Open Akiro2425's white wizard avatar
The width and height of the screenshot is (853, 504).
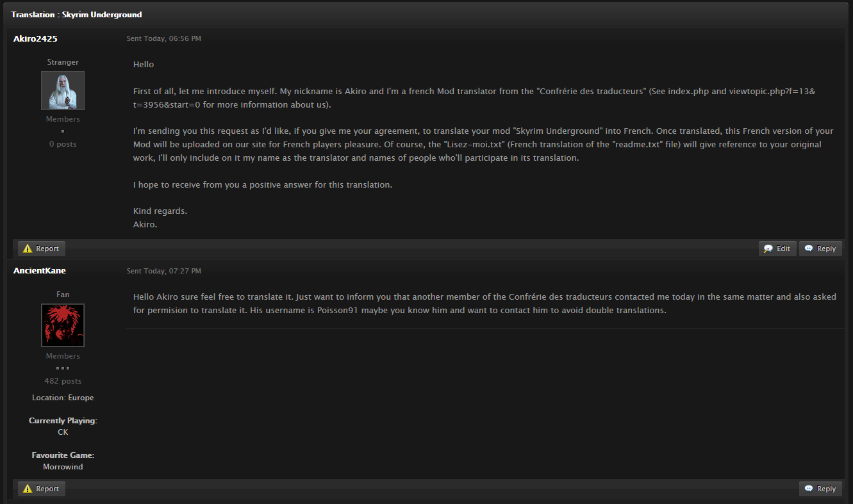pyautogui.click(x=63, y=90)
